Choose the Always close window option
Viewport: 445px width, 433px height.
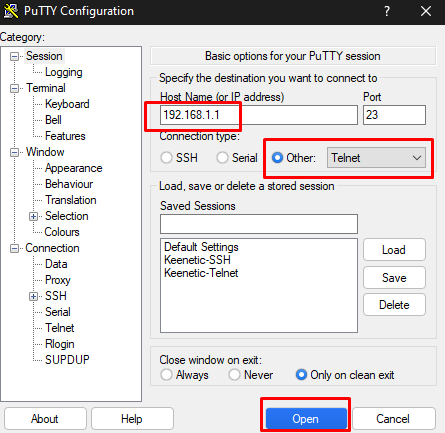[166, 375]
